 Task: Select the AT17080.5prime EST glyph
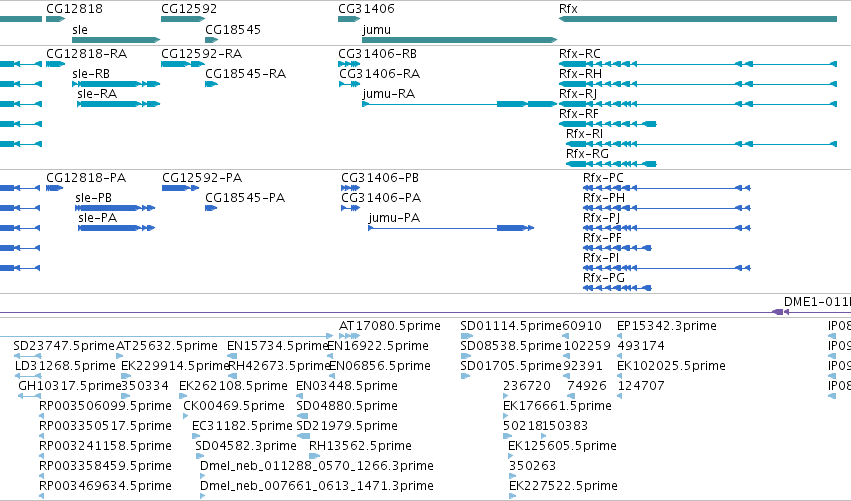point(349,336)
